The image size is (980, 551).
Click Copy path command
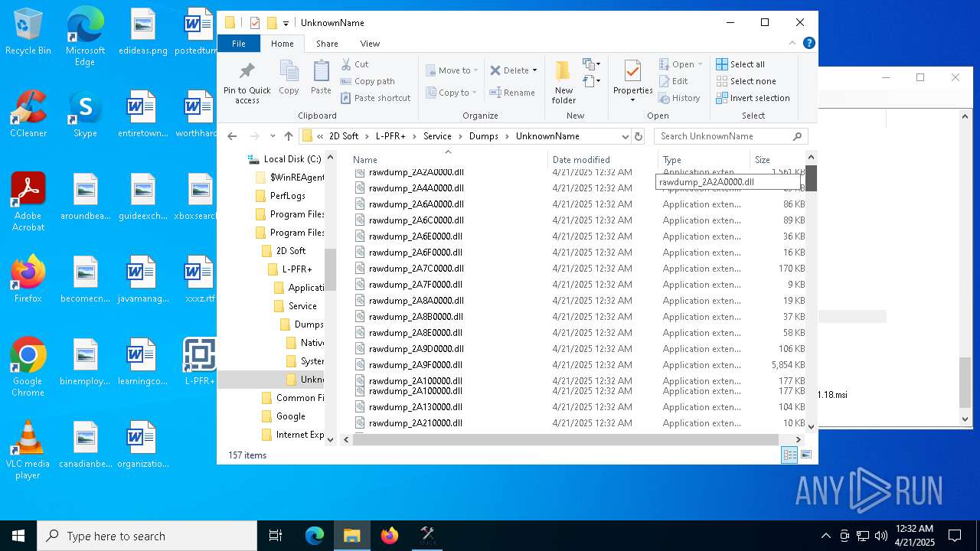[367, 81]
